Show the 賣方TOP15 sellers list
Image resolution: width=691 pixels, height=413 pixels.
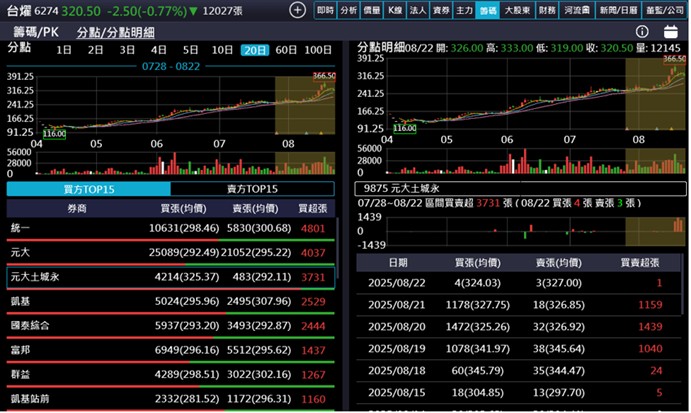click(x=252, y=189)
